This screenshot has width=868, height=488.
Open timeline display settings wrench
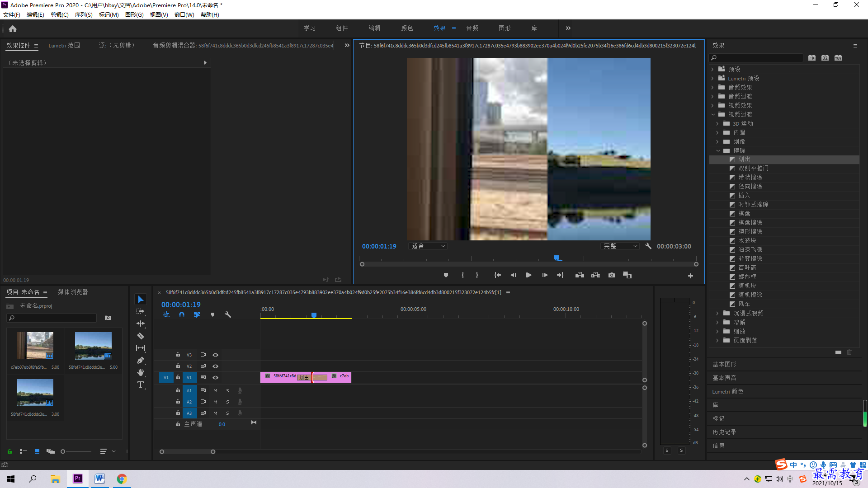click(228, 314)
